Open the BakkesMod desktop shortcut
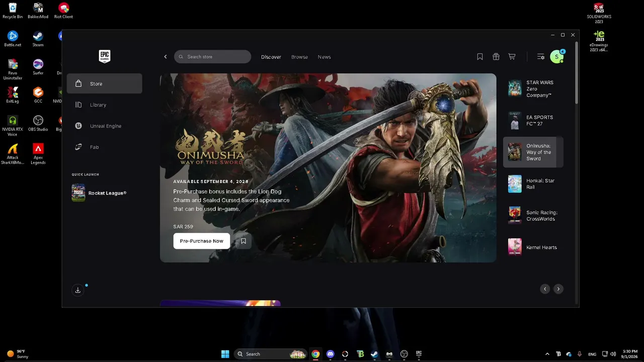This screenshot has width=644, height=362. point(38,11)
